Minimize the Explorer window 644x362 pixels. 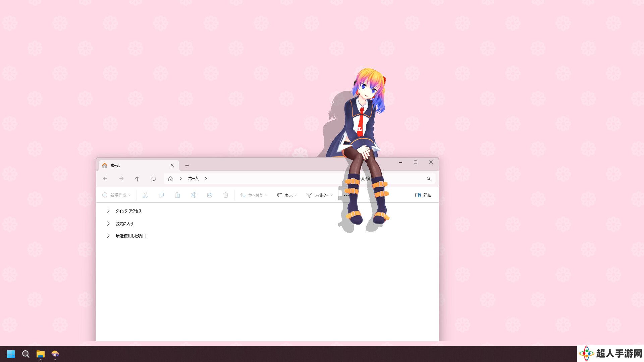pyautogui.click(x=400, y=162)
